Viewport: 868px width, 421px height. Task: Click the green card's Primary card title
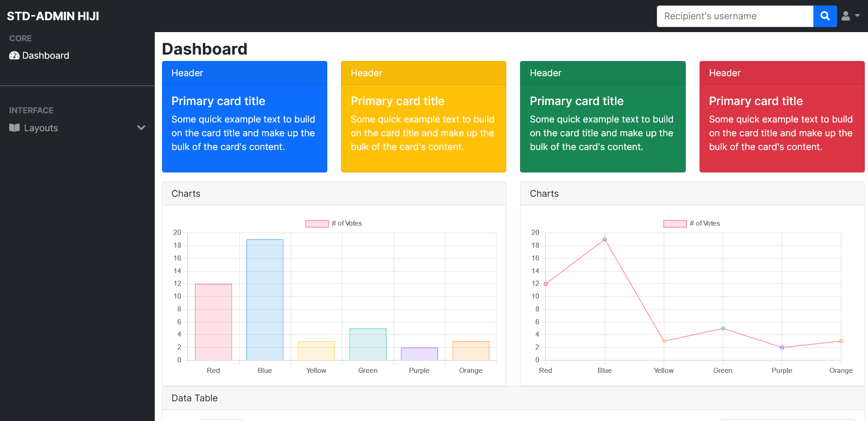577,101
